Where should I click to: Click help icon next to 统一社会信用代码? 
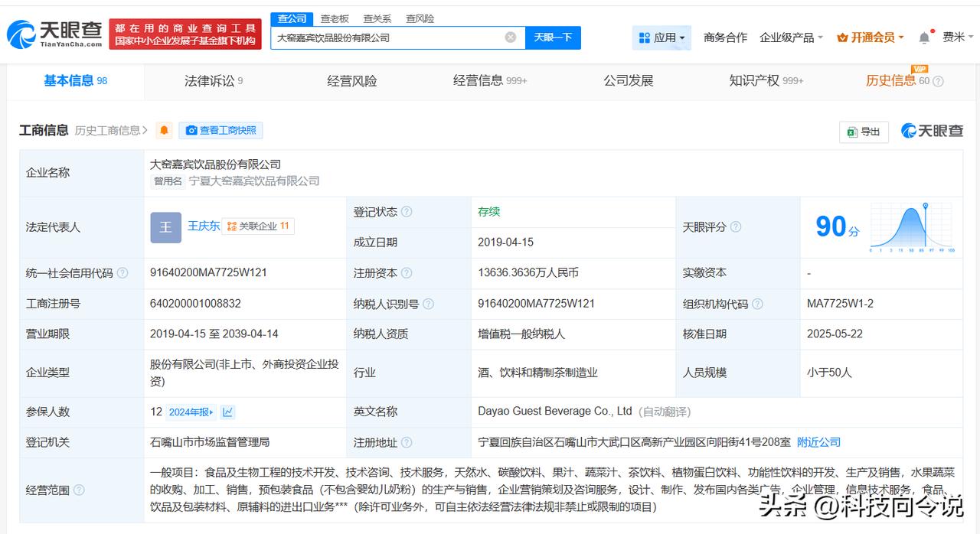point(122,273)
